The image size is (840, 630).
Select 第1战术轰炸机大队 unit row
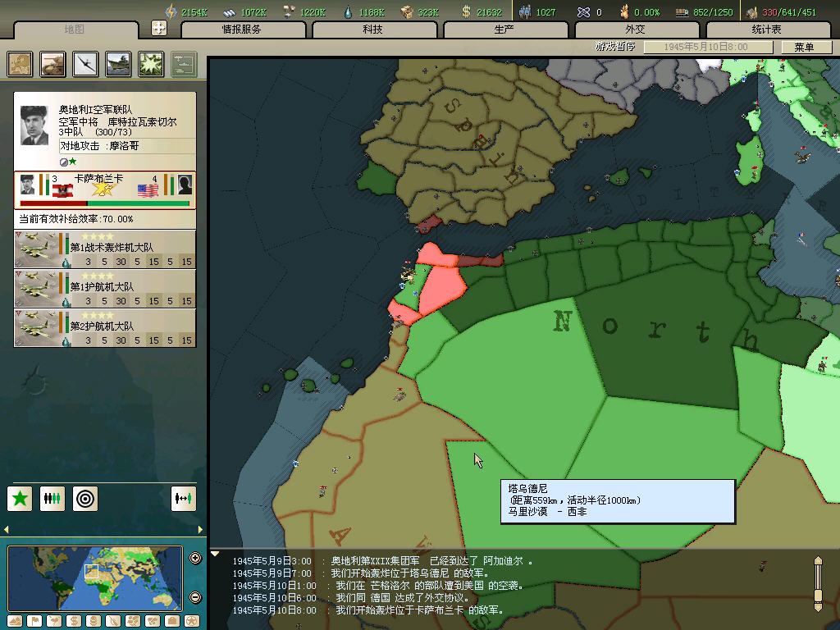[104, 249]
